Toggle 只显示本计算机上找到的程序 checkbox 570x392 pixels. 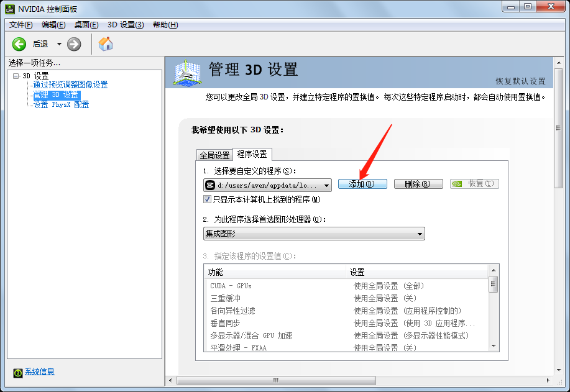click(208, 199)
